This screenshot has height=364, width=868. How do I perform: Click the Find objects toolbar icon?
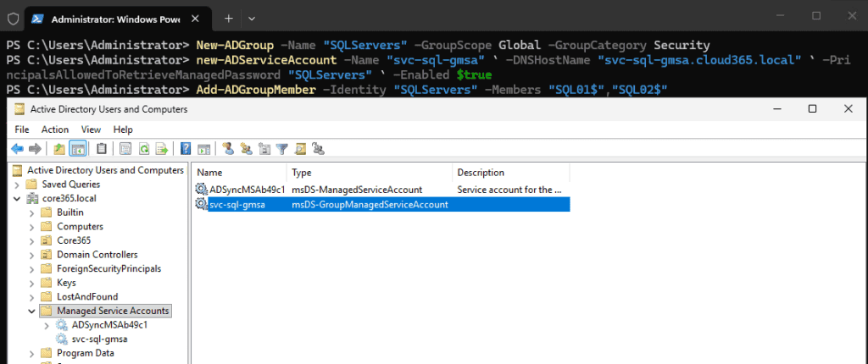(x=300, y=148)
